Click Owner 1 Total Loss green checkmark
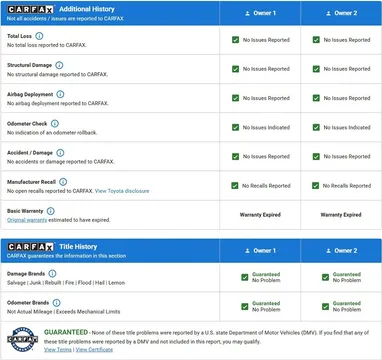This screenshot has width=382, height=360. [235, 40]
